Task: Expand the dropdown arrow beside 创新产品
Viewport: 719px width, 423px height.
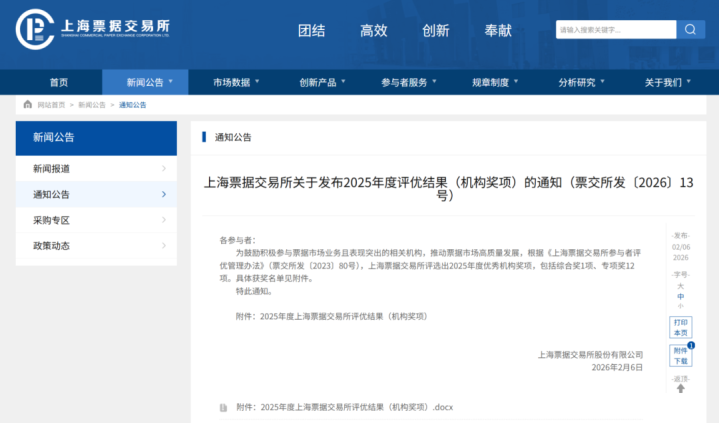Action: [343, 81]
